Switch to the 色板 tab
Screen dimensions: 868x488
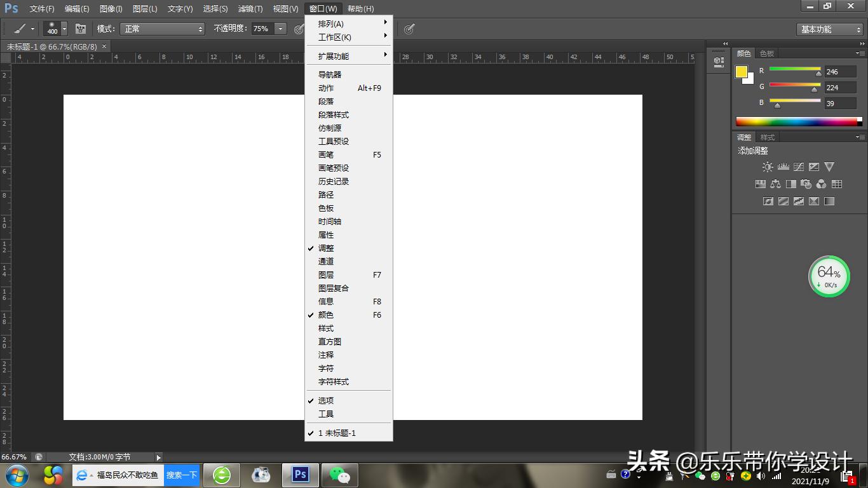[767, 53]
